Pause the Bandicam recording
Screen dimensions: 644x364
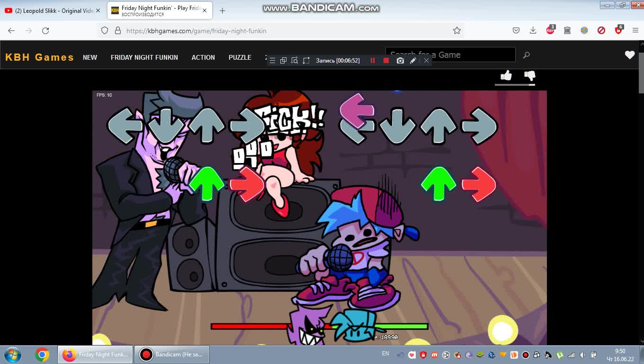[373, 61]
